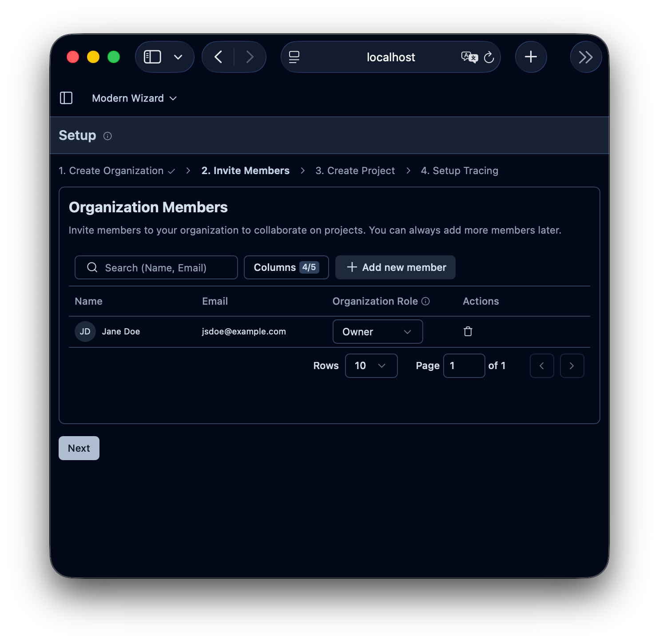Click the Add new member button
659x644 pixels.
click(395, 267)
